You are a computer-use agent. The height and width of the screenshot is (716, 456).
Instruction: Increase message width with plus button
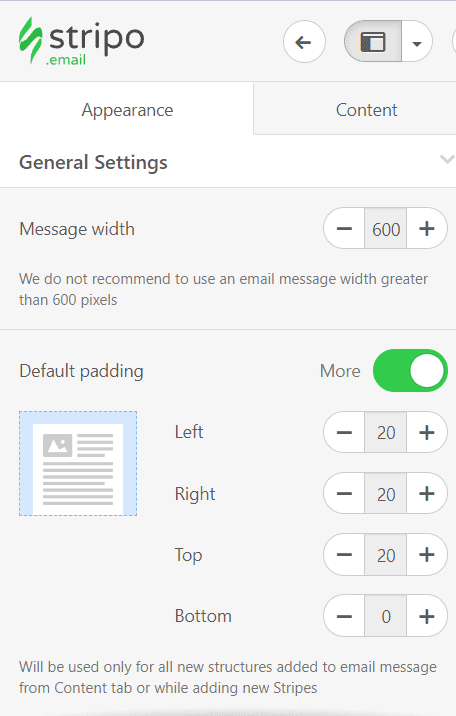click(x=426, y=228)
